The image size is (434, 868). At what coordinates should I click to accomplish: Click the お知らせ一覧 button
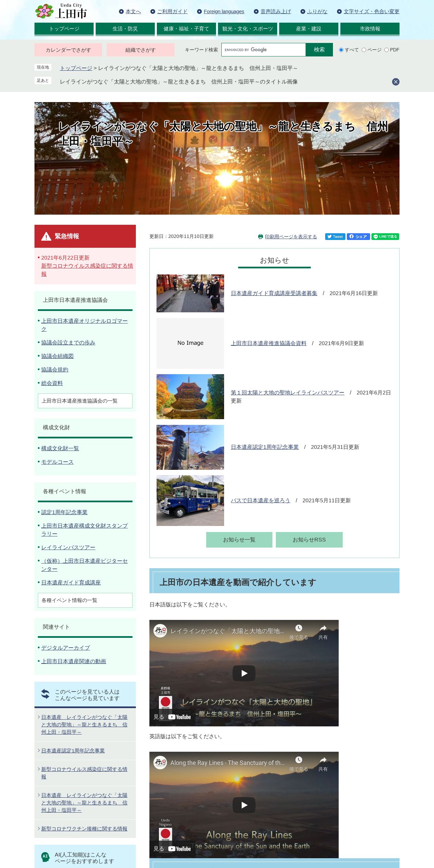239,539
